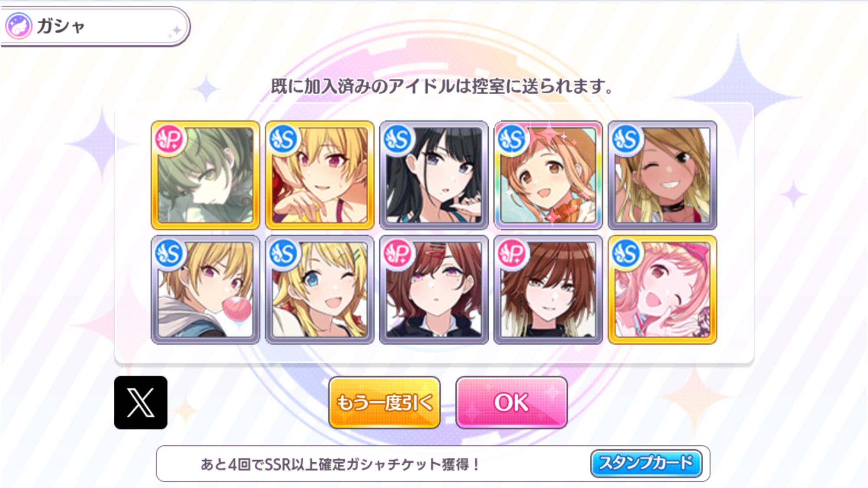Tap the S badge on black-haired idol card
The width and height of the screenshot is (868, 488).
pyautogui.click(x=398, y=139)
